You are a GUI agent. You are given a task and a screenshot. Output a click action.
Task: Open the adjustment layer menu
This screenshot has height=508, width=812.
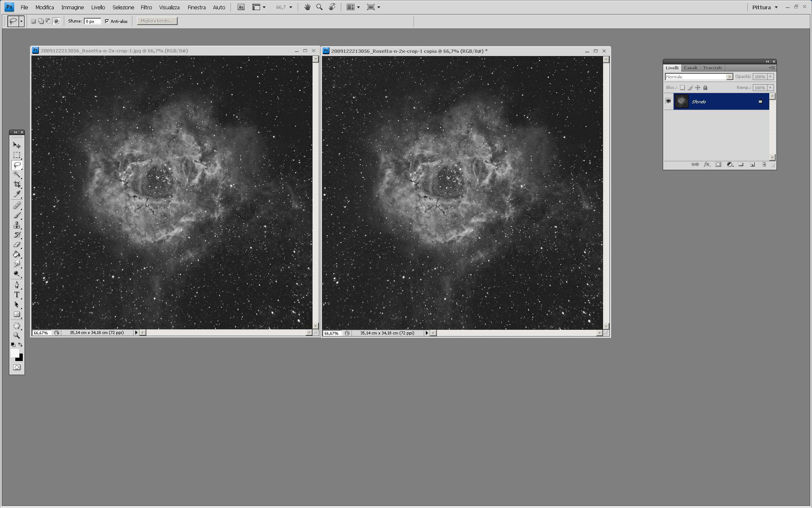pyautogui.click(x=730, y=165)
